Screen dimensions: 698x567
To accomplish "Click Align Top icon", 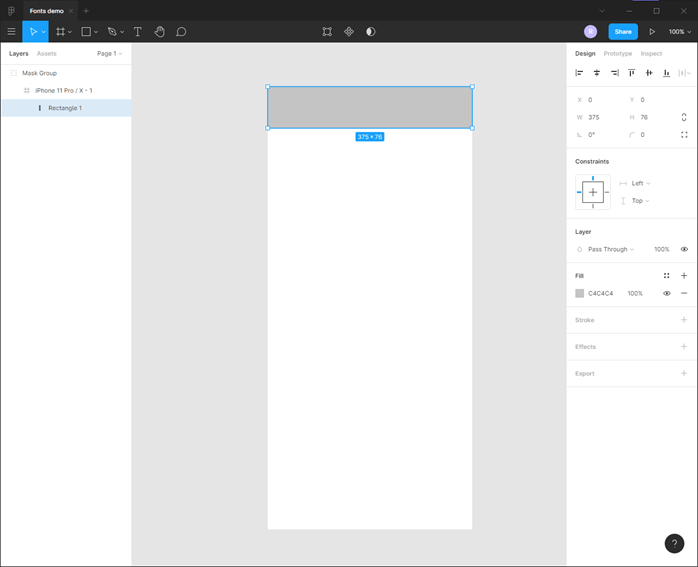I will pos(631,73).
